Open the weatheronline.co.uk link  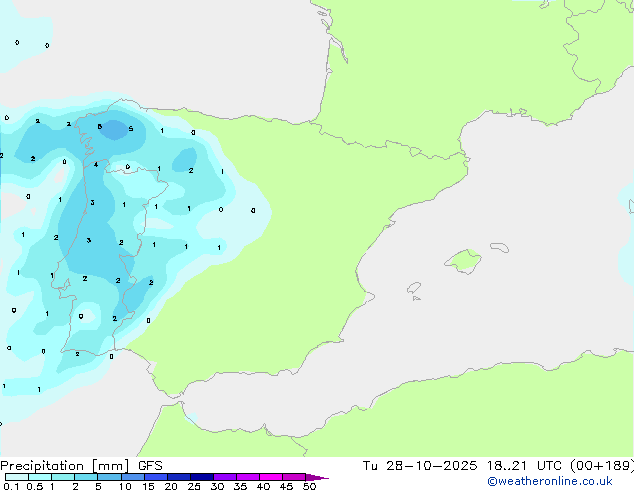[550, 481]
